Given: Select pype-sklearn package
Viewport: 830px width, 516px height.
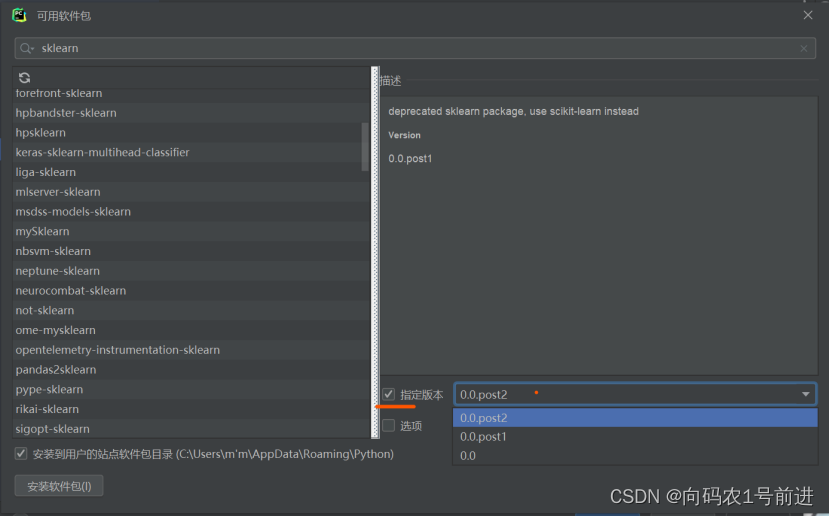Looking at the screenshot, I should tap(191, 390).
